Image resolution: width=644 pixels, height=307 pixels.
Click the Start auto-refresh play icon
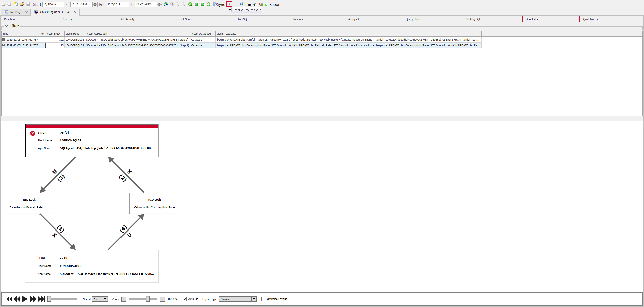[229, 4]
